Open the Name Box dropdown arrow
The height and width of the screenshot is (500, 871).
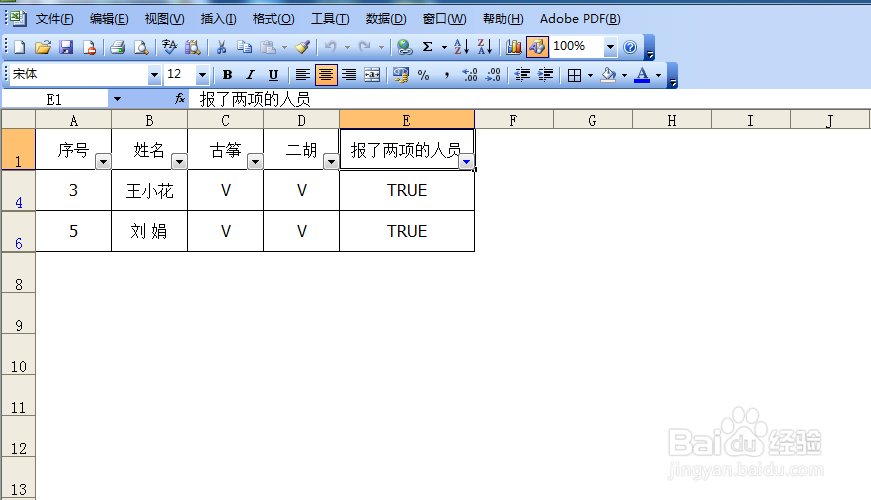coord(117,99)
